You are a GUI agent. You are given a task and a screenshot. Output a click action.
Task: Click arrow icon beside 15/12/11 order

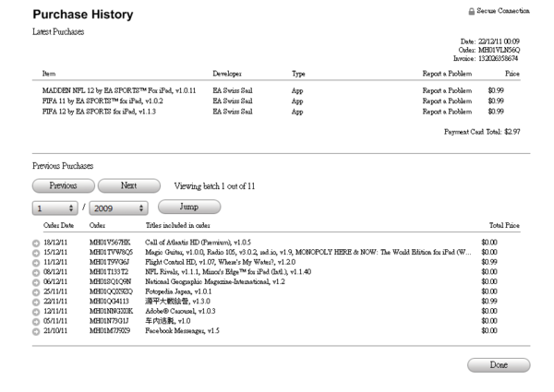coord(36,253)
